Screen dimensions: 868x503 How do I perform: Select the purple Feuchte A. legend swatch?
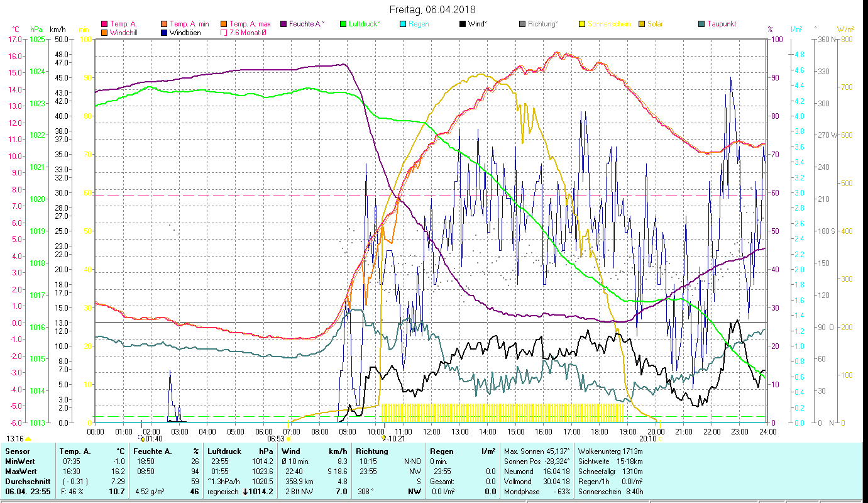pos(283,24)
